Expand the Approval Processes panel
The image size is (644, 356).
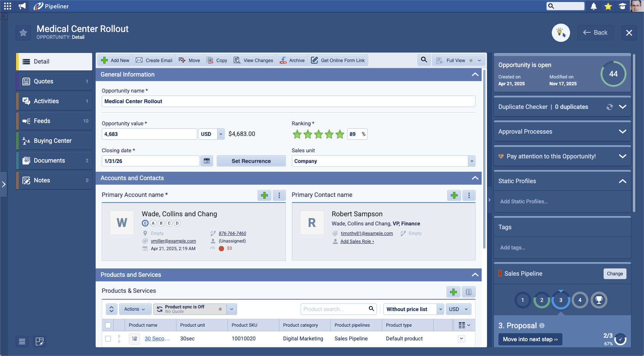(x=622, y=132)
